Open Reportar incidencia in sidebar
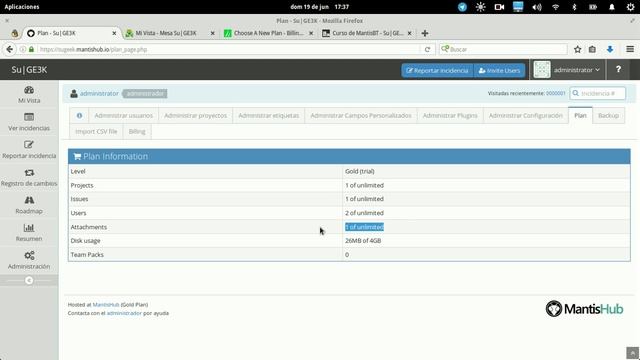640x360 pixels. click(x=29, y=150)
